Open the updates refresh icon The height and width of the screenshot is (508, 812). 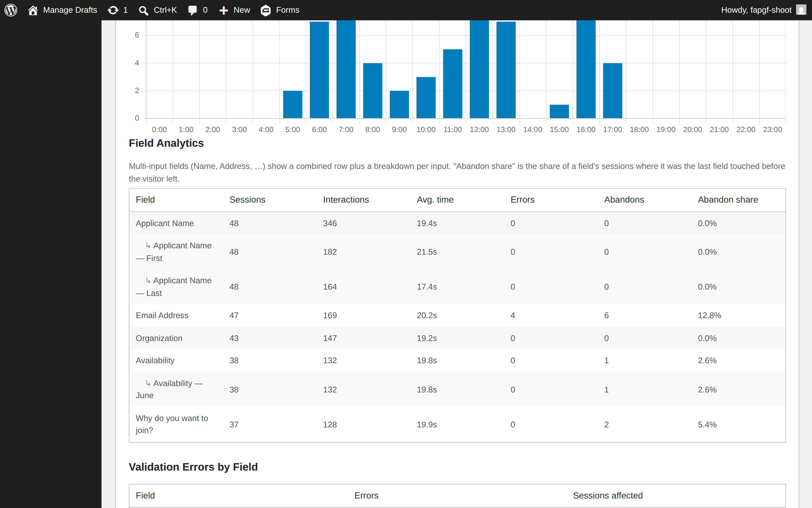click(113, 10)
